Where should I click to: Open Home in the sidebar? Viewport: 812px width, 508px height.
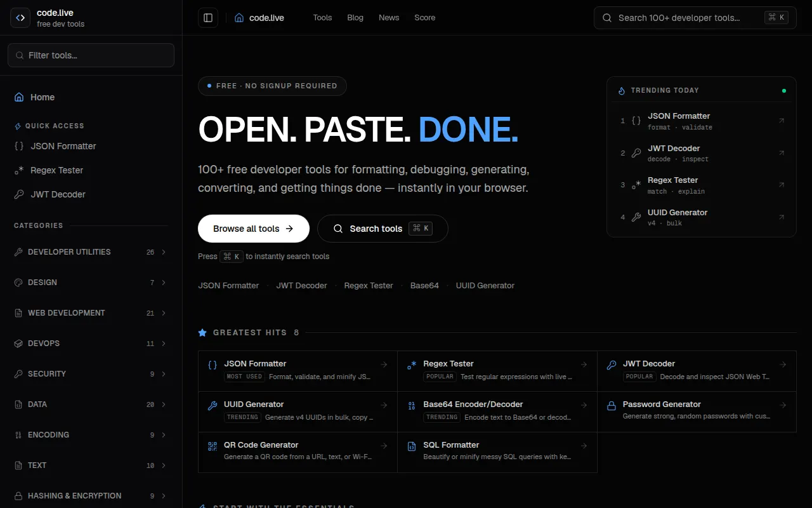(91, 97)
